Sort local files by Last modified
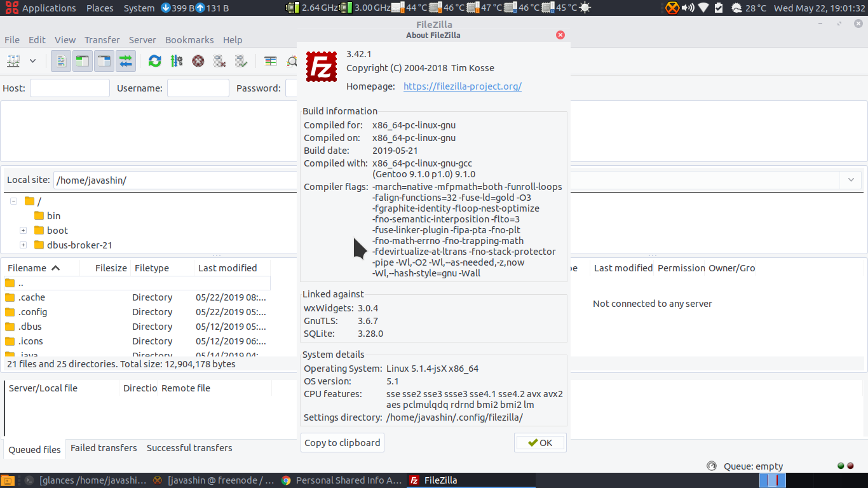This screenshot has height=488, width=868. (233, 268)
